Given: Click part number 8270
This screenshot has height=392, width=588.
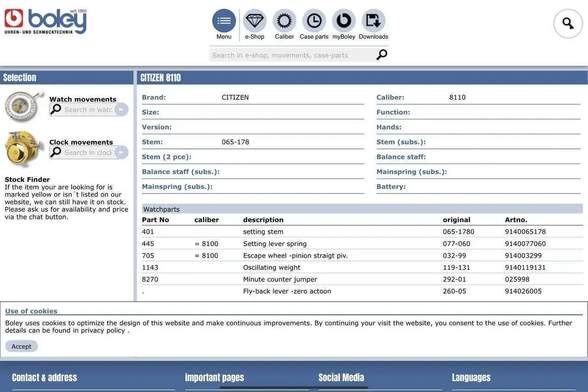Looking at the screenshot, I should [150, 279].
